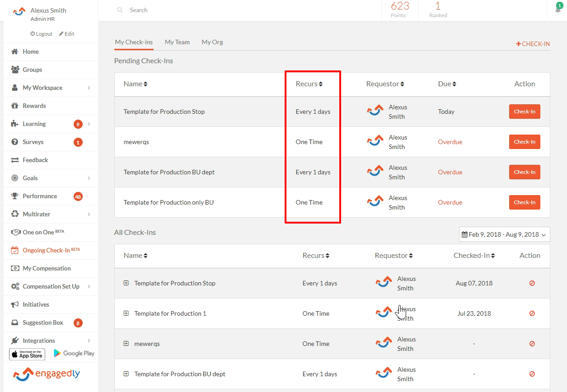
Task: Edit profile via Edit link
Action: coord(66,34)
